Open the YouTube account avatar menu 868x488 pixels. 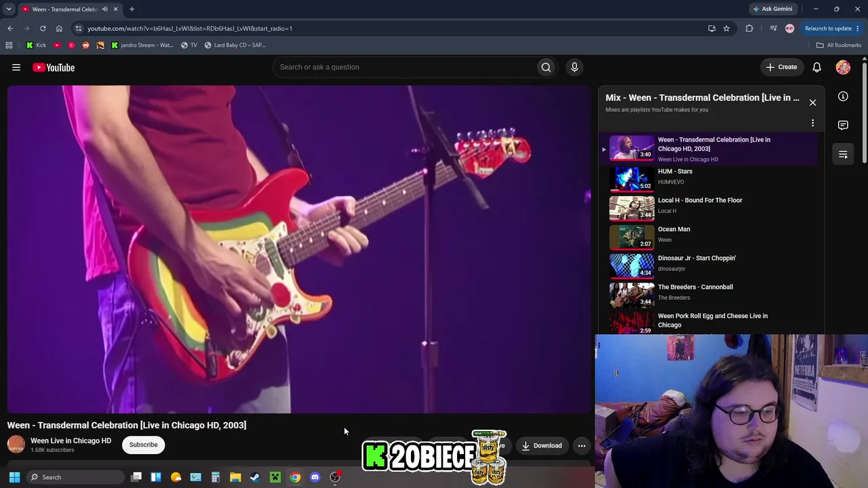[x=843, y=67]
